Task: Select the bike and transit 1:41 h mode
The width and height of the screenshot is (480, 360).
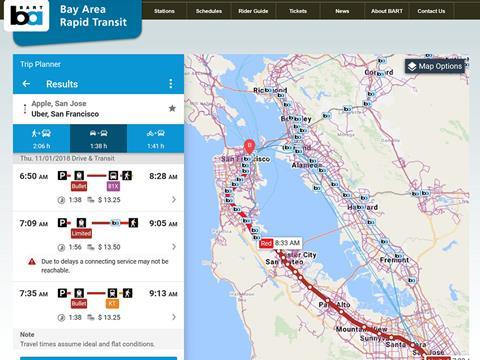Action: [x=155, y=139]
